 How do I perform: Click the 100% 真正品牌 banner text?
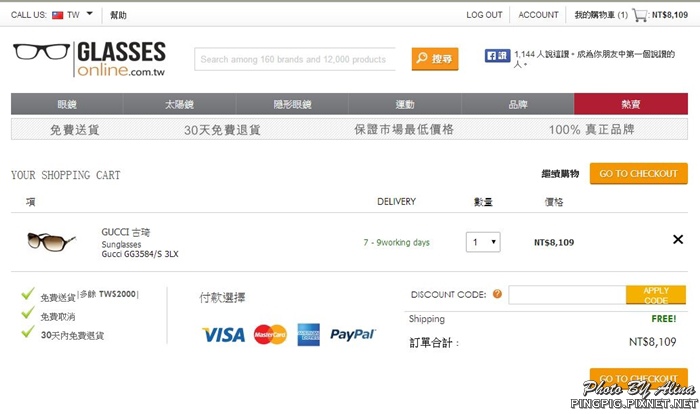point(592,130)
